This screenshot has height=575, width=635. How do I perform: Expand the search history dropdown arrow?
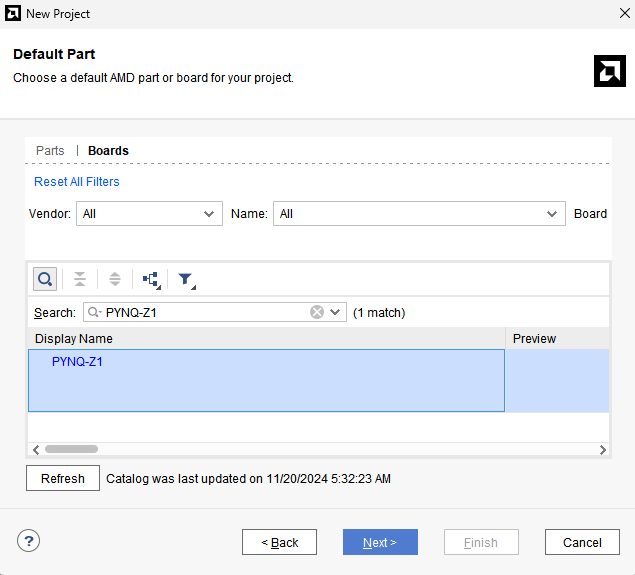click(x=336, y=312)
